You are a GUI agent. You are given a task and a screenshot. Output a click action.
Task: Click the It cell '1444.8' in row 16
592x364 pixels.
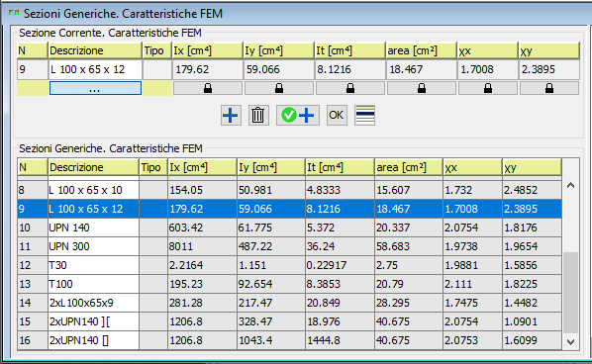pyautogui.click(x=340, y=340)
